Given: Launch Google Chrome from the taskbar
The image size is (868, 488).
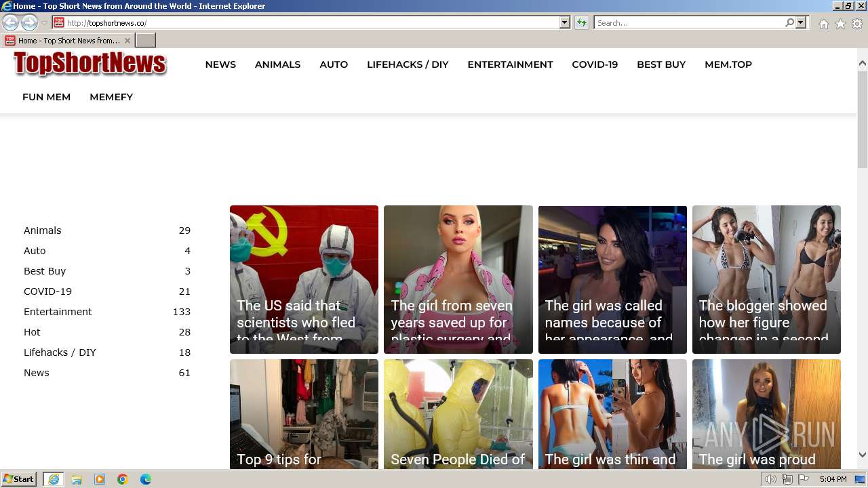Looking at the screenshot, I should tap(123, 479).
